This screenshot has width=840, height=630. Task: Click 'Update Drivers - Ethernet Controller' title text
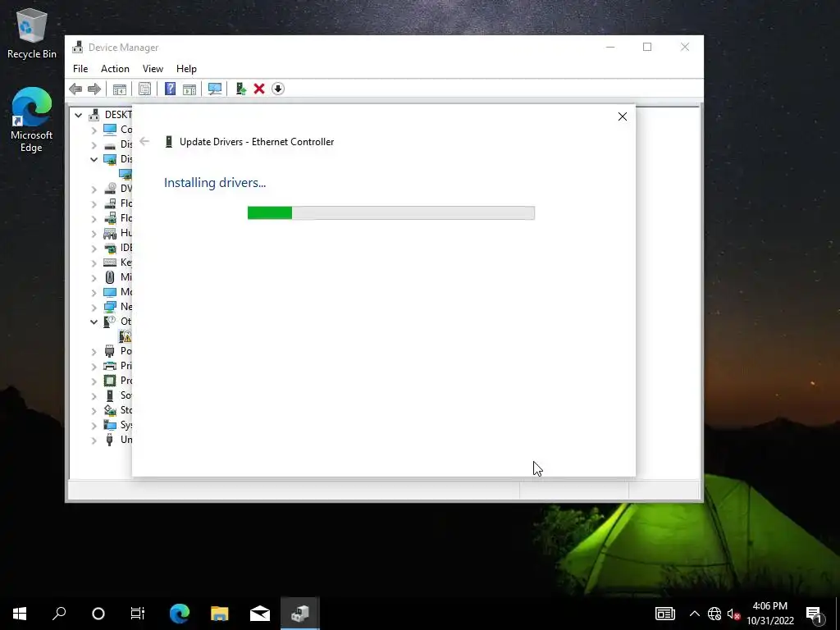click(257, 142)
